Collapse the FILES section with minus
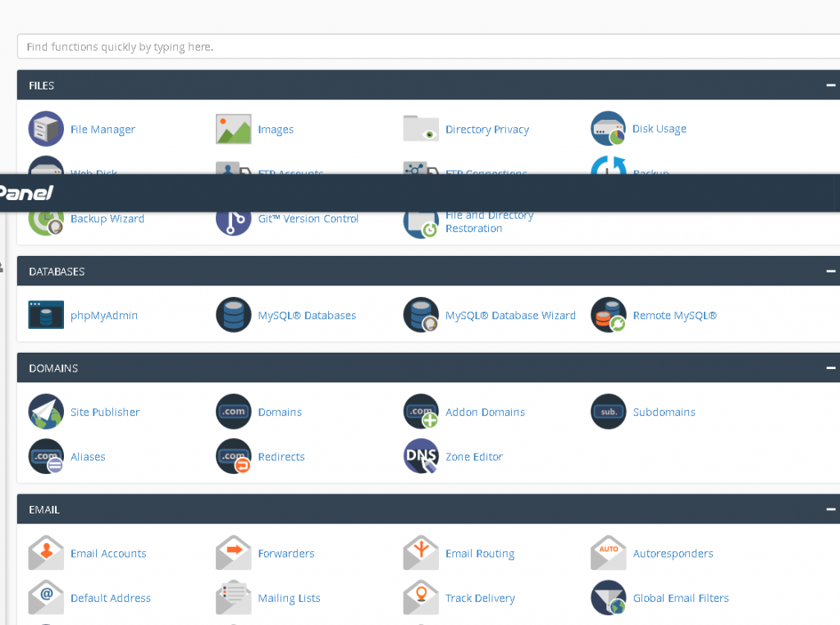The image size is (840, 625). pos(830,85)
